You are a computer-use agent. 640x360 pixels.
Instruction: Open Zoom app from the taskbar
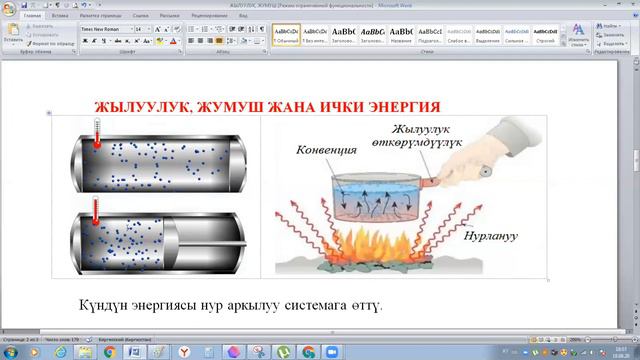point(332,351)
